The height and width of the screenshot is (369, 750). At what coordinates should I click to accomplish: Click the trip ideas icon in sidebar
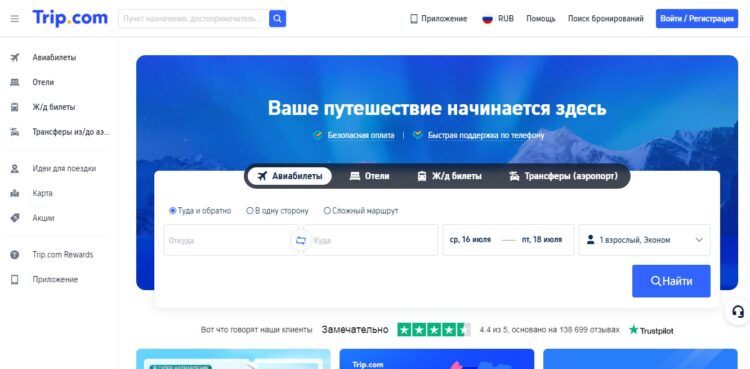pyautogui.click(x=15, y=168)
